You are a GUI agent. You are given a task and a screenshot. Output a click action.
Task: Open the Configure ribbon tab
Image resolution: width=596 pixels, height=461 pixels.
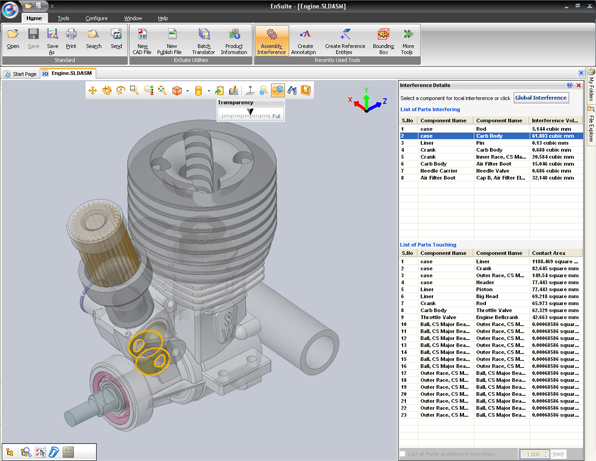(x=97, y=18)
